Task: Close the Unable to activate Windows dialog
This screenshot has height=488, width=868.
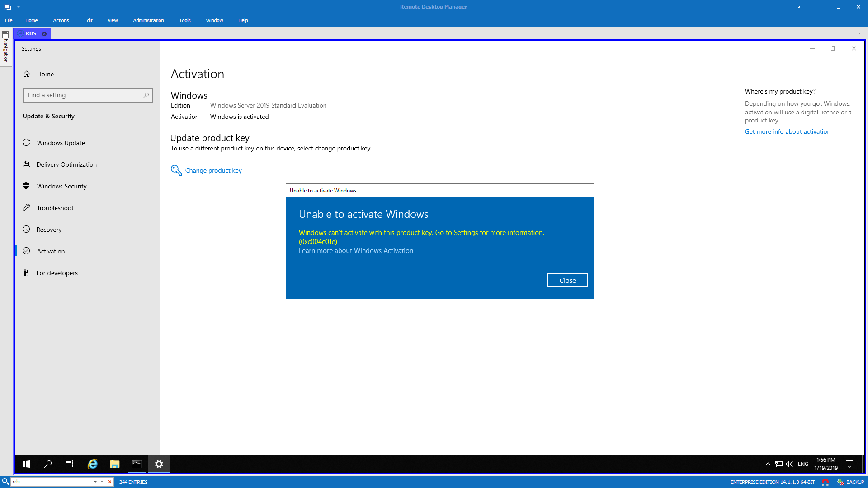Action: point(567,280)
